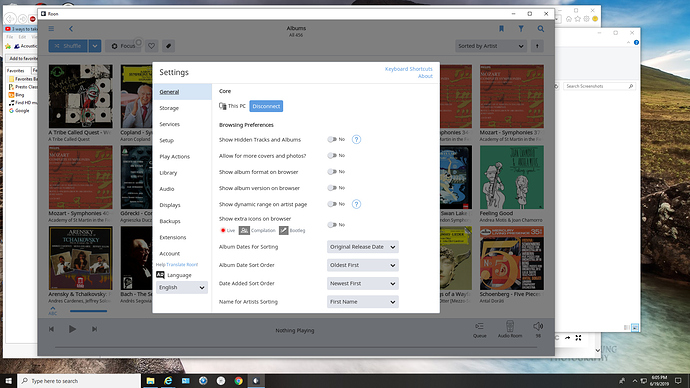This screenshot has width=690, height=388.
Task: Click the Language icon in settings sidebar
Action: (160, 275)
